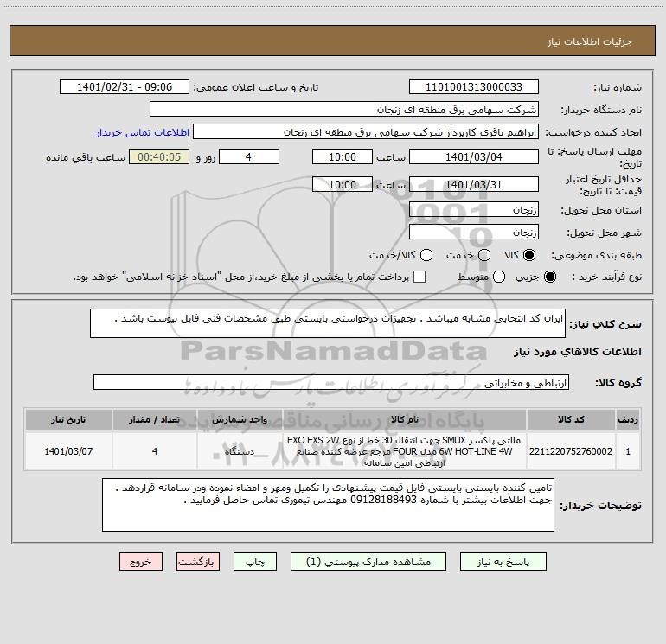Screen dimensions: 666x644
Task: Click the چاپ print button
Action: point(255,562)
